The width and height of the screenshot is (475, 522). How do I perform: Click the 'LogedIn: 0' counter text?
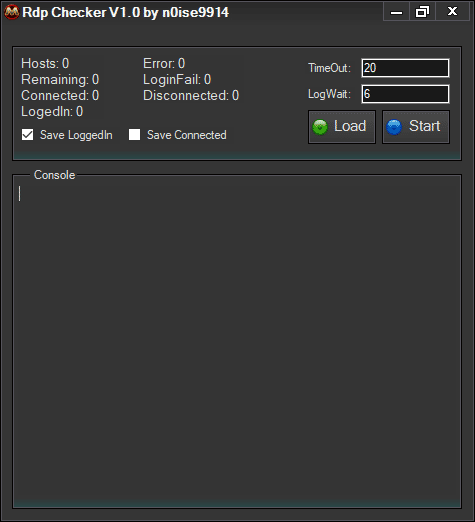(x=52, y=112)
